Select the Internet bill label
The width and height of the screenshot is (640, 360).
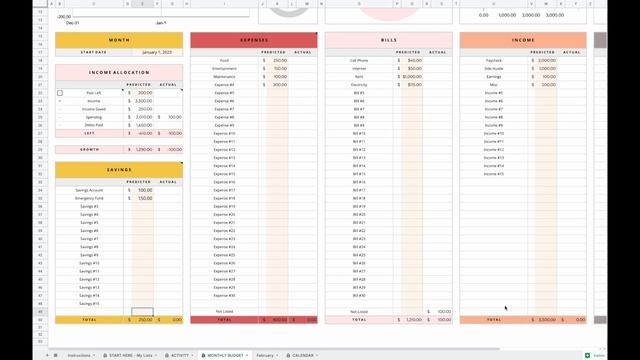pyautogui.click(x=359, y=69)
